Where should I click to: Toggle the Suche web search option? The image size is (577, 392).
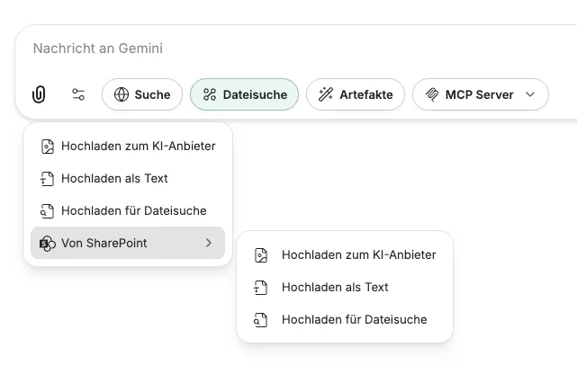coord(142,94)
